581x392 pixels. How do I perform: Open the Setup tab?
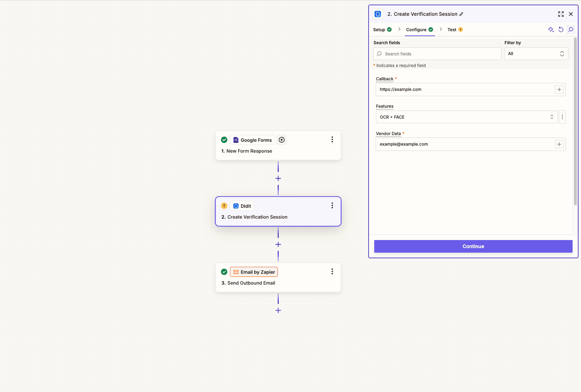(x=382, y=29)
